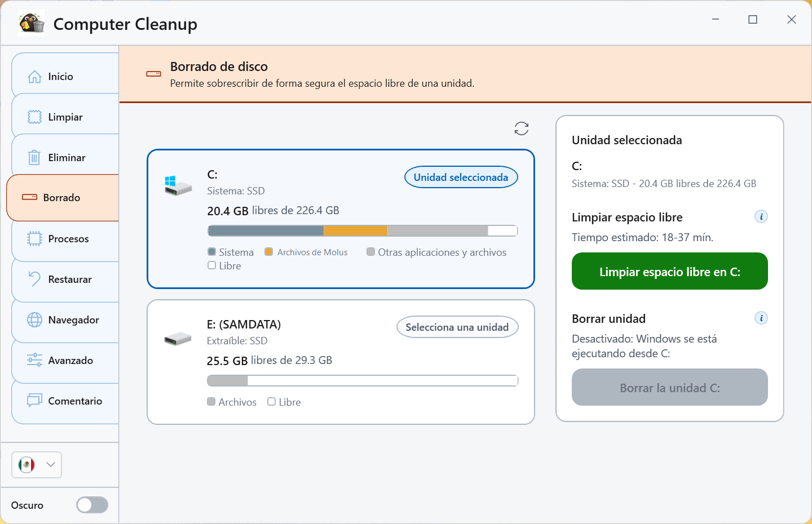Select the E: (SAMDATA) drive card
The width and height of the screenshot is (812, 524).
341,362
